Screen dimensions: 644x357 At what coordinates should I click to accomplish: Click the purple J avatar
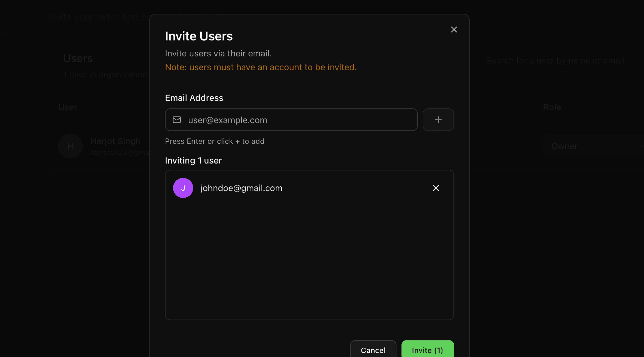(x=183, y=188)
